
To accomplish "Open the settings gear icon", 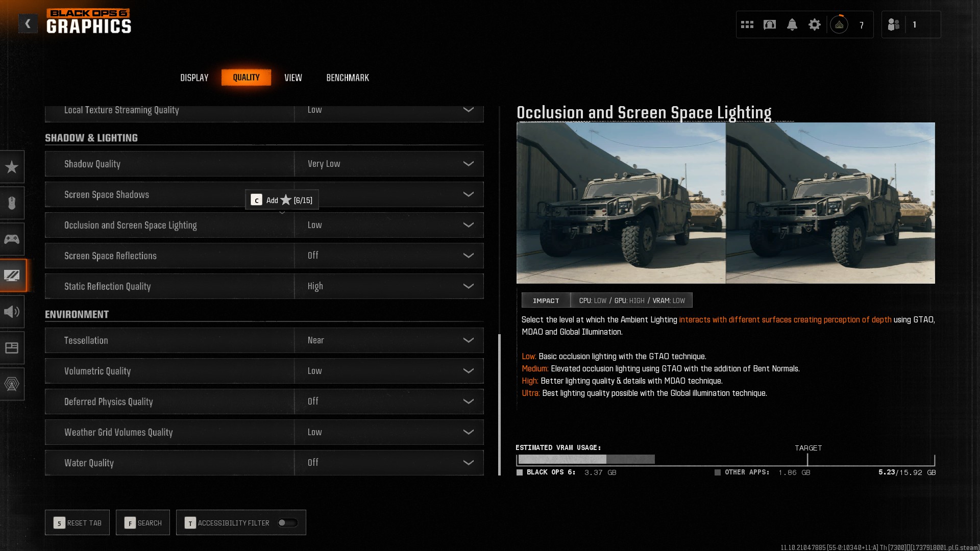I will tap(814, 24).
